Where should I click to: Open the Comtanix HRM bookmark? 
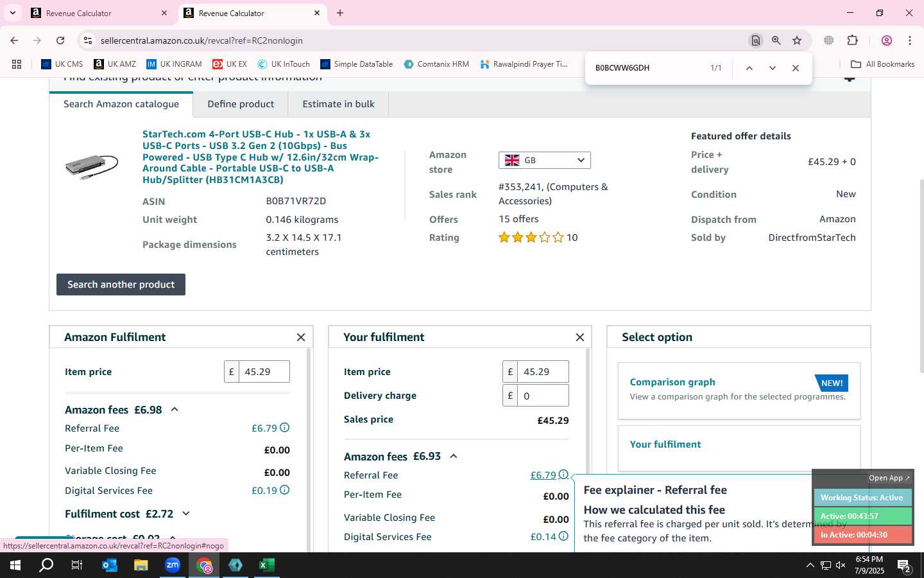click(436, 64)
